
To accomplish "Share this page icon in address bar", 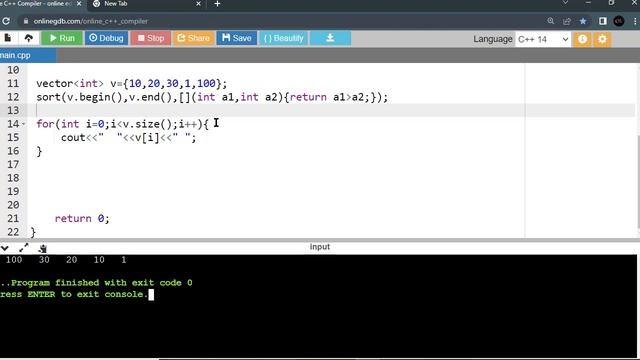I will click(567, 21).
